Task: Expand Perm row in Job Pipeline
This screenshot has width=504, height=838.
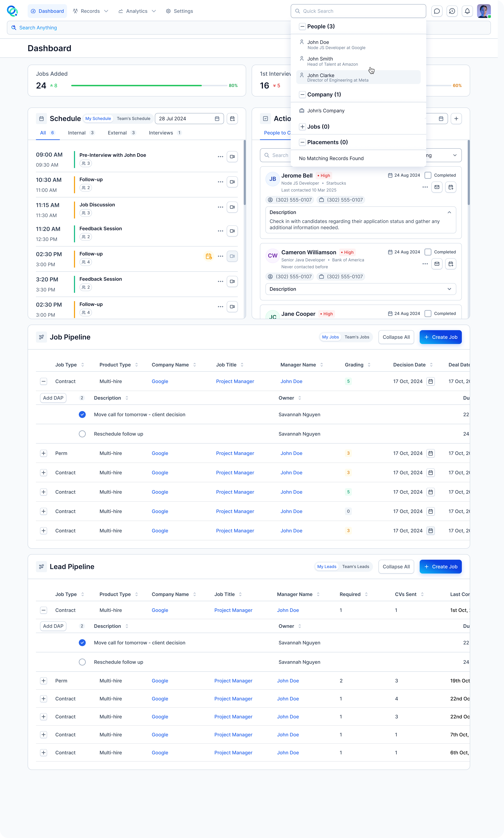Action: coord(43,453)
